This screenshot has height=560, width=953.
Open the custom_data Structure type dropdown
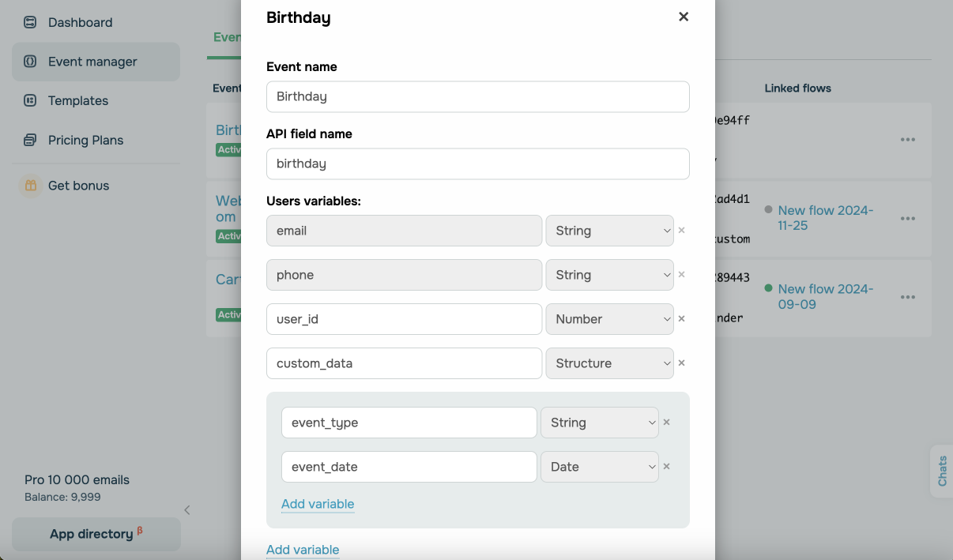[x=609, y=363]
